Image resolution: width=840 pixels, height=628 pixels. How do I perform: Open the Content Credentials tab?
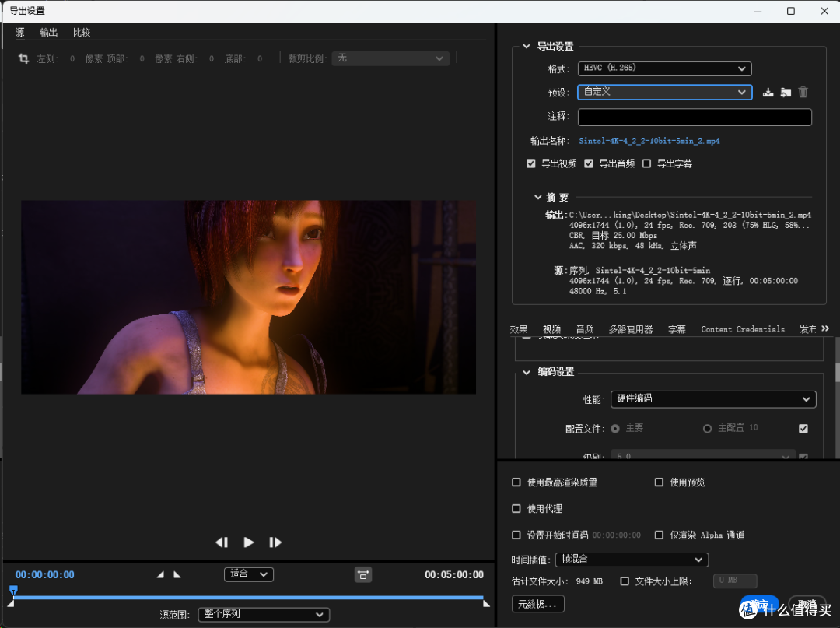pos(743,329)
